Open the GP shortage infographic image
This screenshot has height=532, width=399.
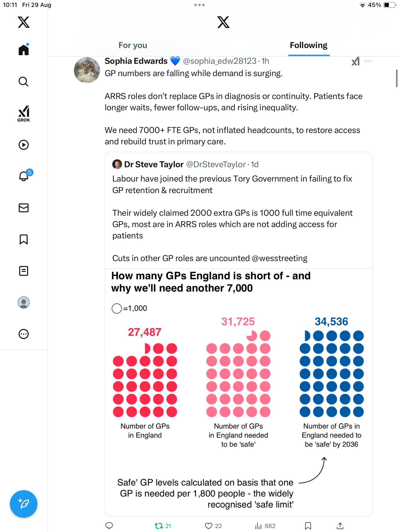(x=238, y=392)
